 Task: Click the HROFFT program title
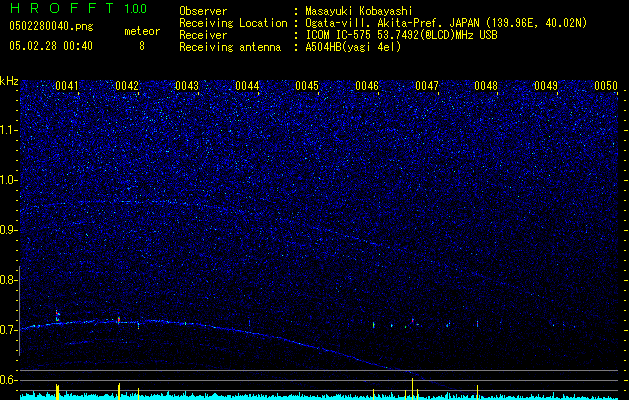[x=63, y=8]
